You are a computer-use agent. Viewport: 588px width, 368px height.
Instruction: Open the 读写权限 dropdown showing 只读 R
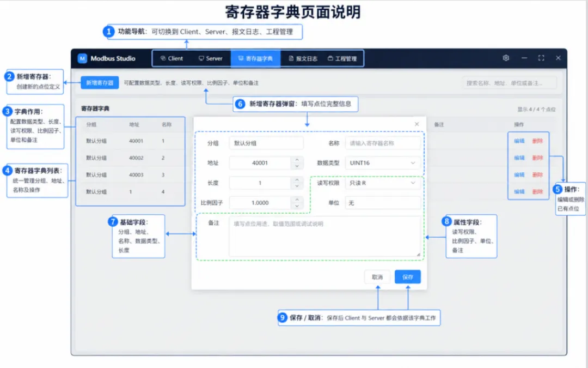[x=383, y=183]
